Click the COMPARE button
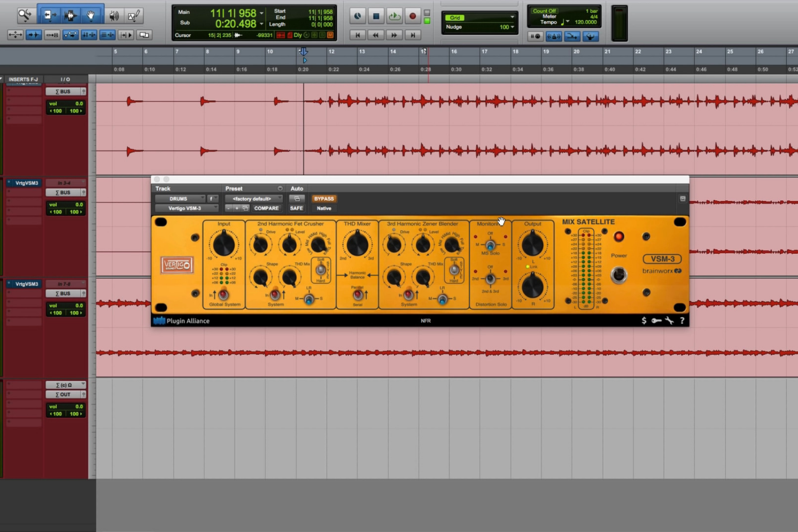 (266, 209)
